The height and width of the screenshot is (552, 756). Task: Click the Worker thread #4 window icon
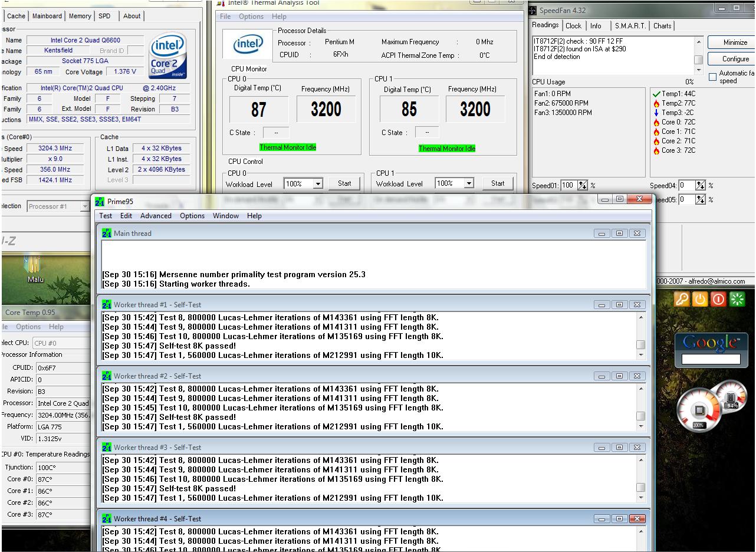click(x=107, y=519)
